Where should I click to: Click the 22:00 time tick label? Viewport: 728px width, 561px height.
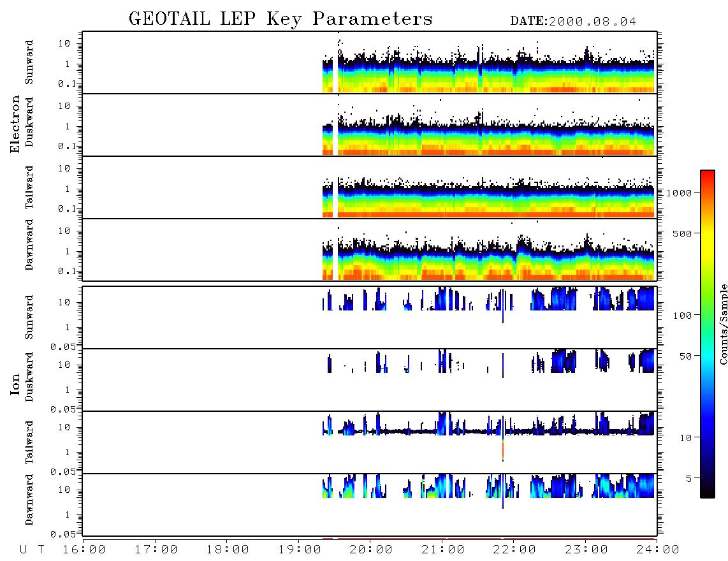[515, 550]
